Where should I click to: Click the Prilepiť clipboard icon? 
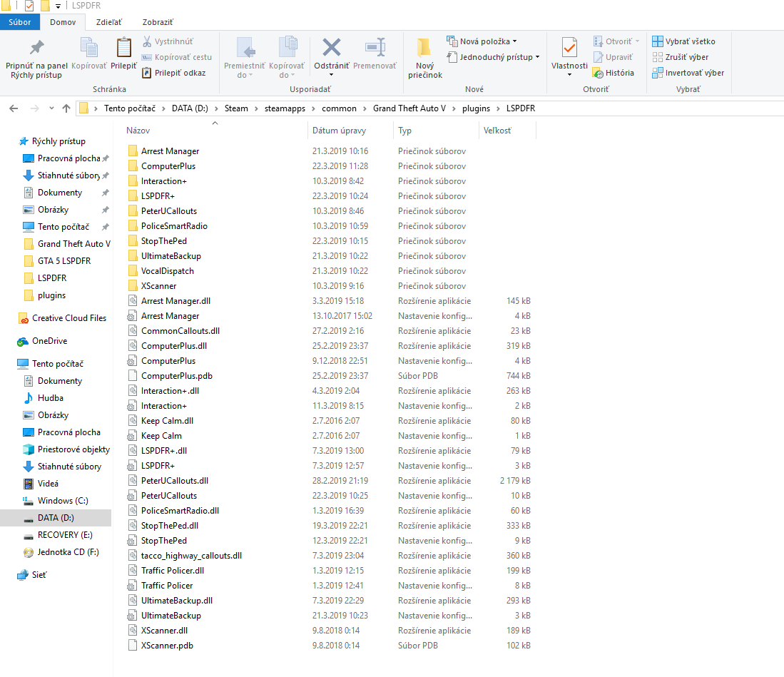point(123,48)
